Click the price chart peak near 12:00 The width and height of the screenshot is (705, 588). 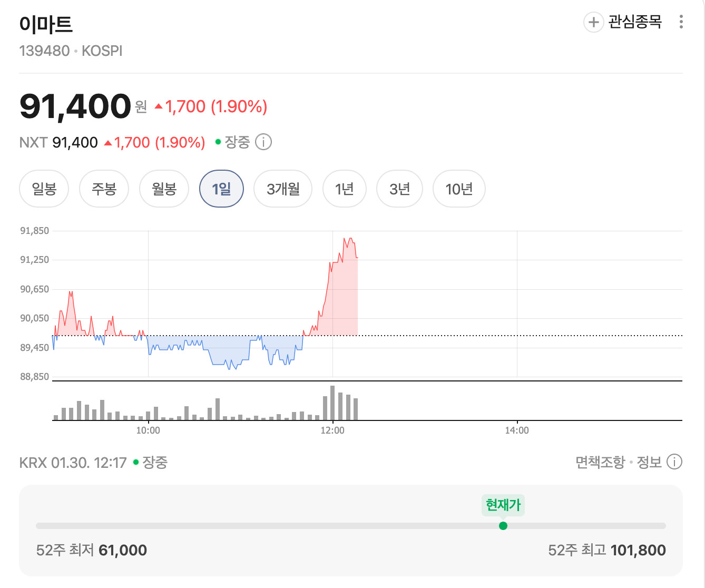(x=350, y=239)
